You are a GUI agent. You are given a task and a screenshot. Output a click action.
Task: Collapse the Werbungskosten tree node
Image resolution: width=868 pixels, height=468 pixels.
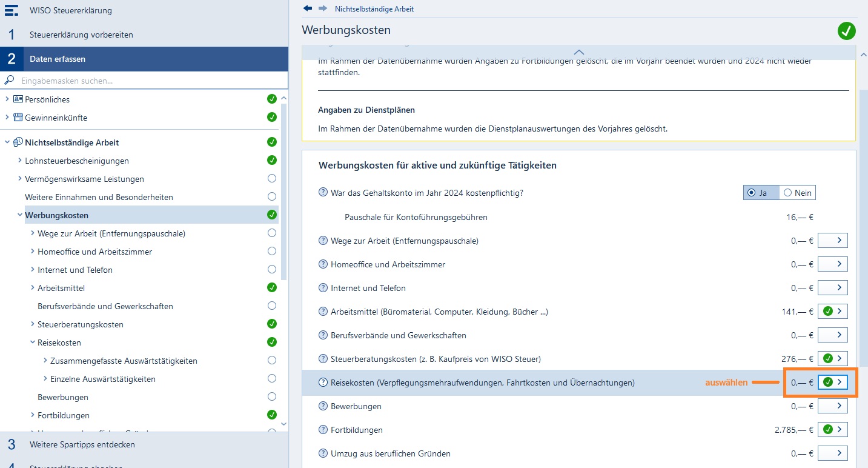coord(20,215)
